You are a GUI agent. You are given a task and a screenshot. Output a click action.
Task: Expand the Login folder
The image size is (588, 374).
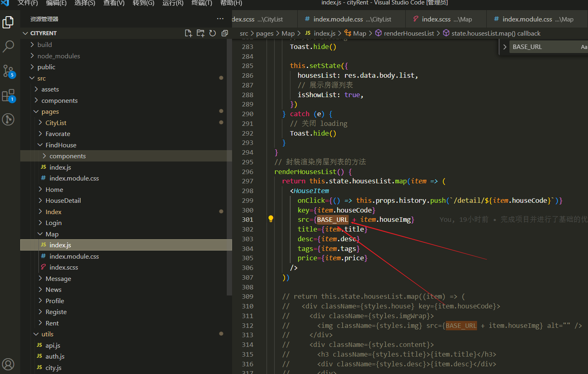coord(126,223)
